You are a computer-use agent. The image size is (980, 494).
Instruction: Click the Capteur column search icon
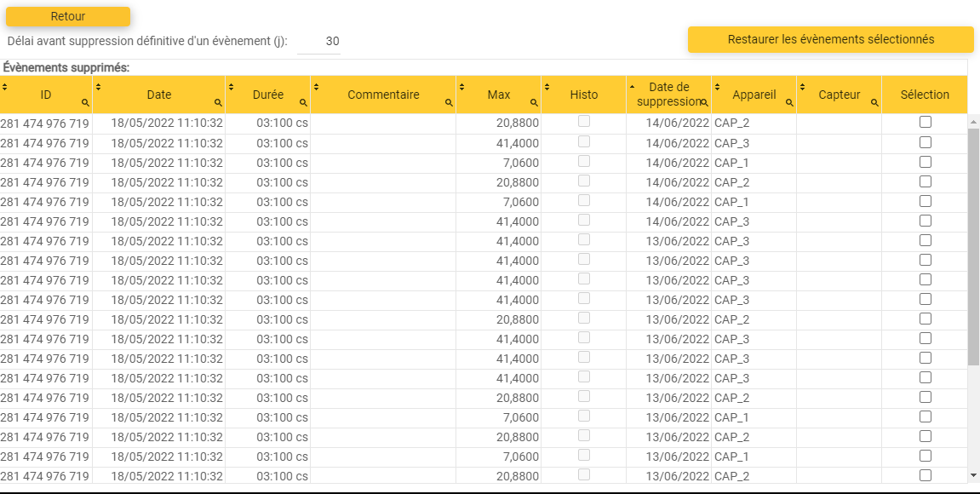tap(874, 103)
